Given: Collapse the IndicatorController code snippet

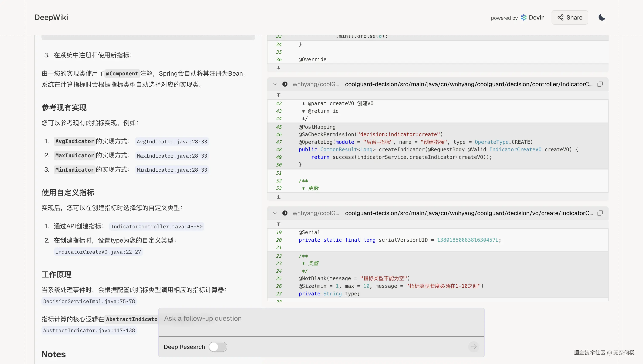Looking at the screenshot, I should (275, 84).
